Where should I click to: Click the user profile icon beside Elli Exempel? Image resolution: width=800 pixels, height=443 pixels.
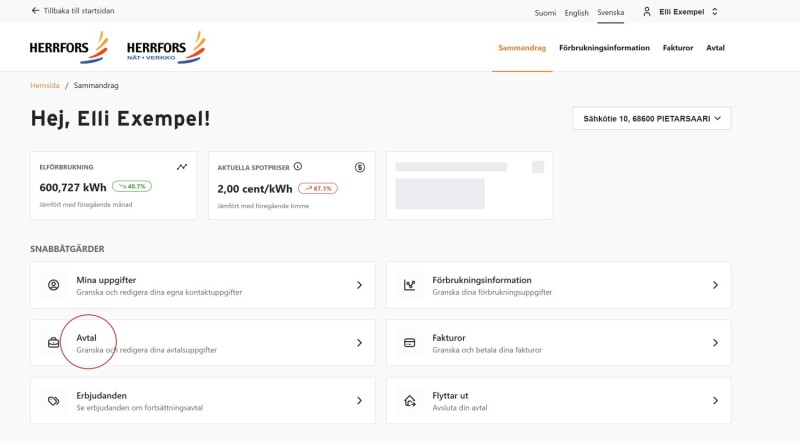pos(646,11)
